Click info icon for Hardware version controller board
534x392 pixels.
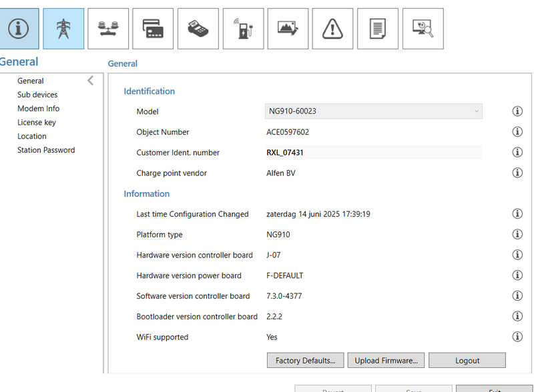pos(517,255)
